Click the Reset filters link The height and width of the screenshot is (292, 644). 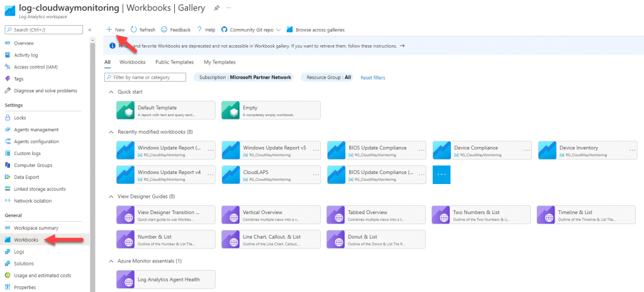pos(373,77)
